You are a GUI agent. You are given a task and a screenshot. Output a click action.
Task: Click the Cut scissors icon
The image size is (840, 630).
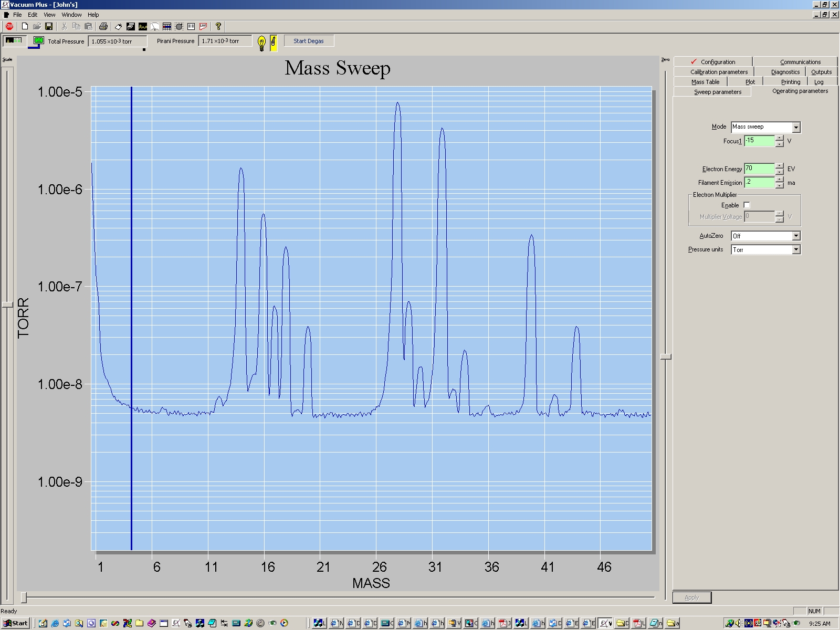click(64, 26)
